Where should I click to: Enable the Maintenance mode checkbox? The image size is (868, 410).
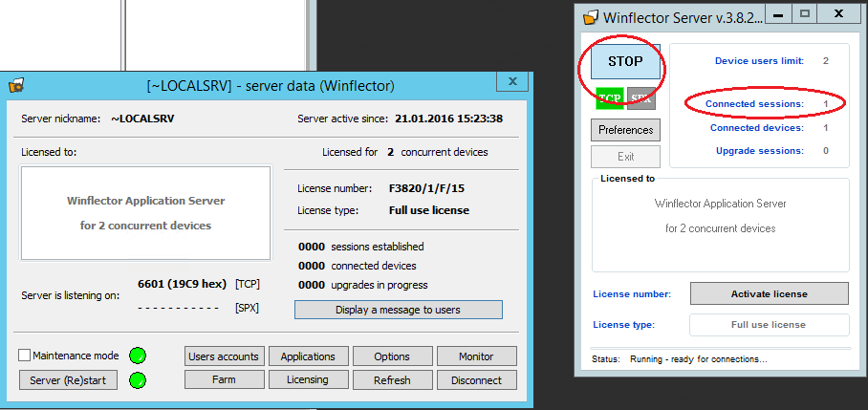click(x=25, y=356)
